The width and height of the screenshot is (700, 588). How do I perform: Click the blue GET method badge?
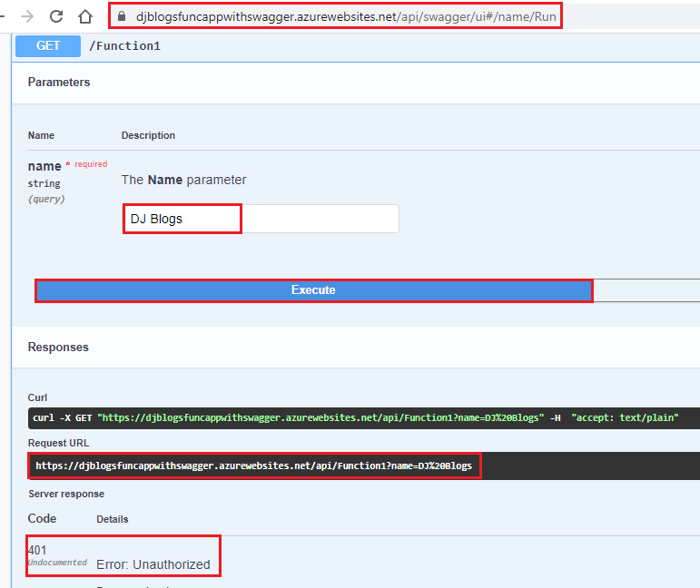pos(48,46)
